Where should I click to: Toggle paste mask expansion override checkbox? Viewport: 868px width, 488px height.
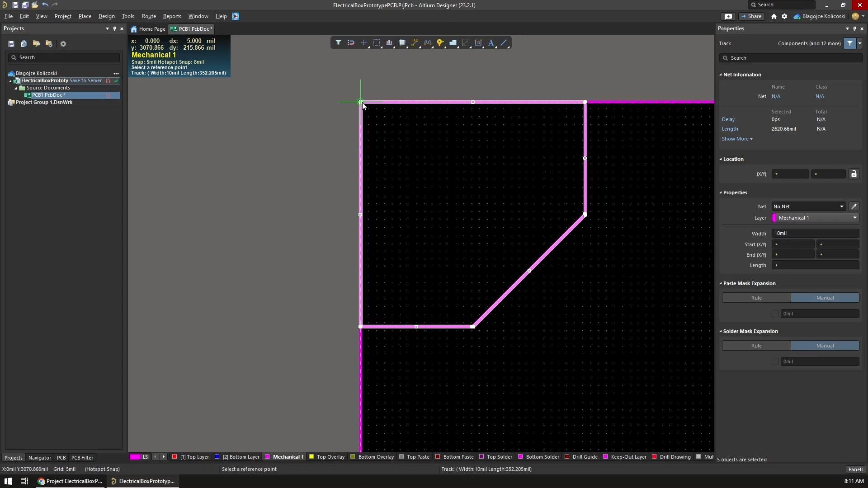click(775, 313)
